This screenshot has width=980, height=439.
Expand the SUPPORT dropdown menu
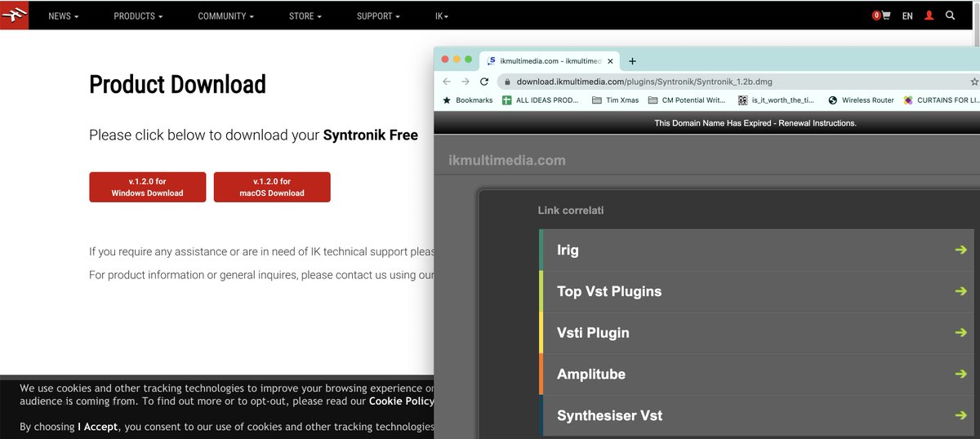click(x=378, y=16)
